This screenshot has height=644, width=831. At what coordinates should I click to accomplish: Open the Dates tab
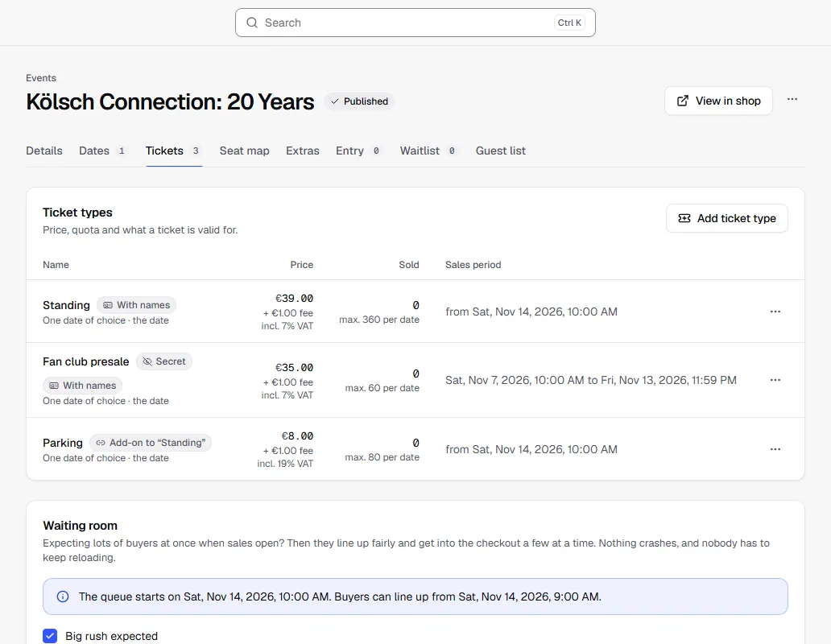pyautogui.click(x=103, y=151)
